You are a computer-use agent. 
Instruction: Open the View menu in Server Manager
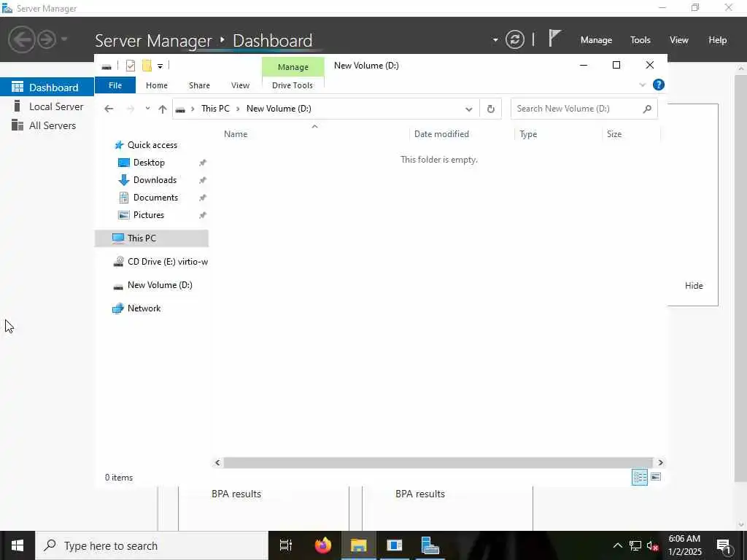coord(678,40)
